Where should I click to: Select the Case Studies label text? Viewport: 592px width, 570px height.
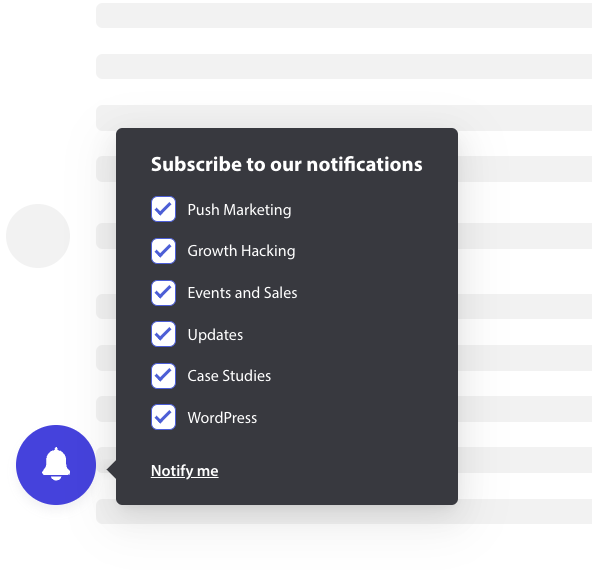pyautogui.click(x=229, y=376)
